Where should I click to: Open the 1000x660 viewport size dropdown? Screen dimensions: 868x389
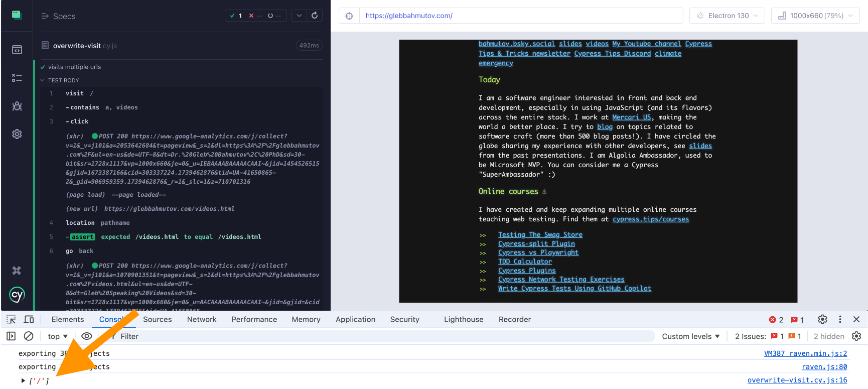(x=815, y=16)
